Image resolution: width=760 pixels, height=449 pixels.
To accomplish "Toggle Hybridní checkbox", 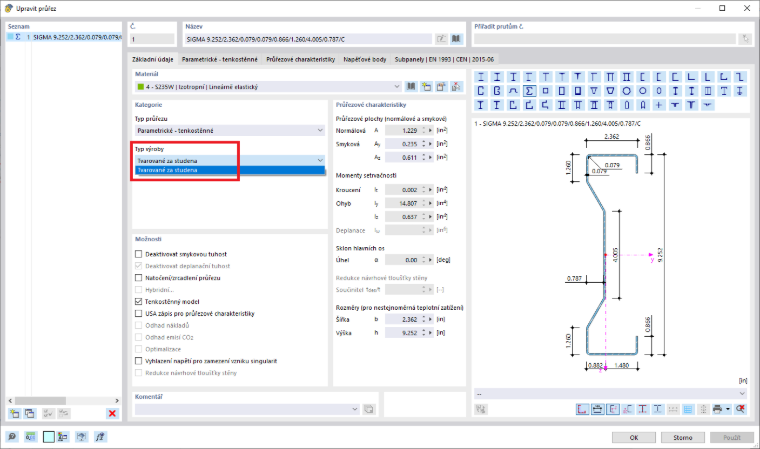I will tap(139, 289).
